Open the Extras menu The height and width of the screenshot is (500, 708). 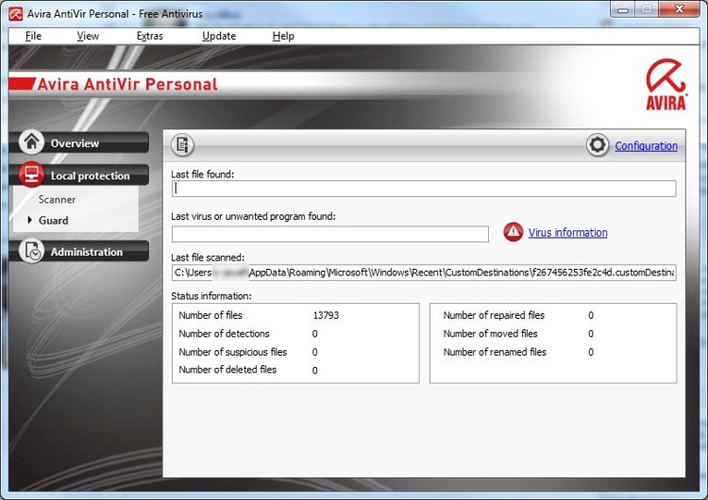tap(149, 36)
